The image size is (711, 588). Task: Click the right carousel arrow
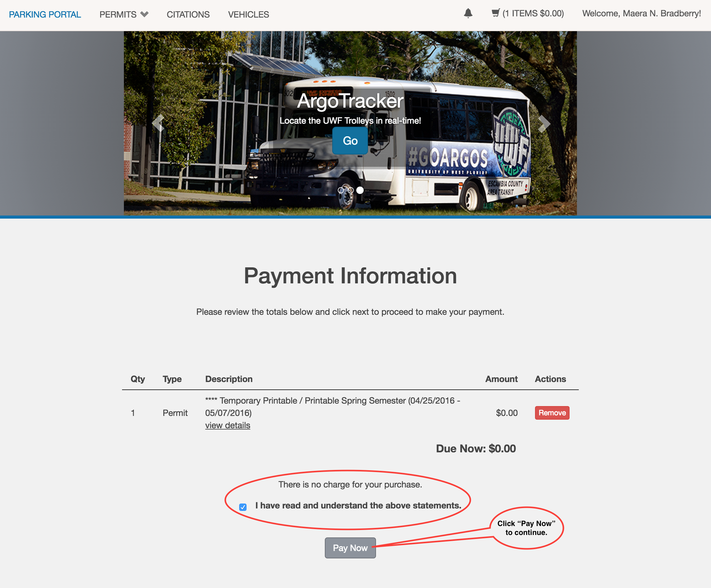click(543, 123)
